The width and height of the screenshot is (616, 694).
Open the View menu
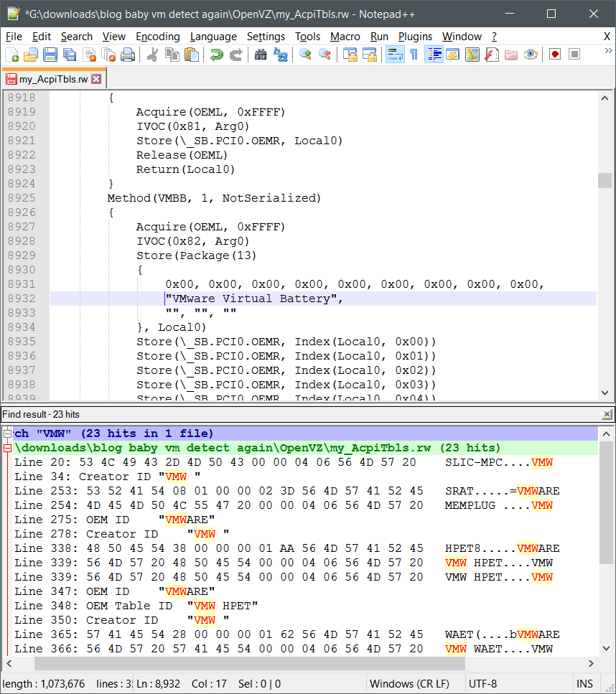(114, 37)
